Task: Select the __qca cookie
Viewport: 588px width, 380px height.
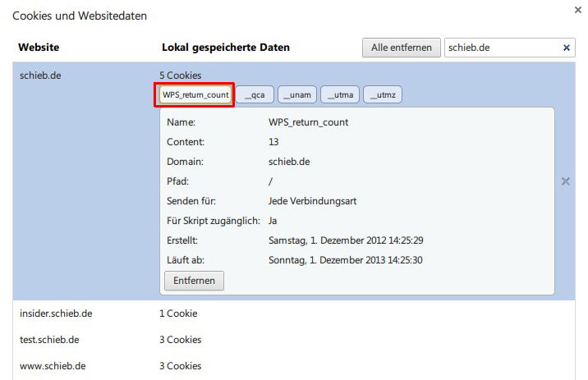Action: click(x=255, y=95)
